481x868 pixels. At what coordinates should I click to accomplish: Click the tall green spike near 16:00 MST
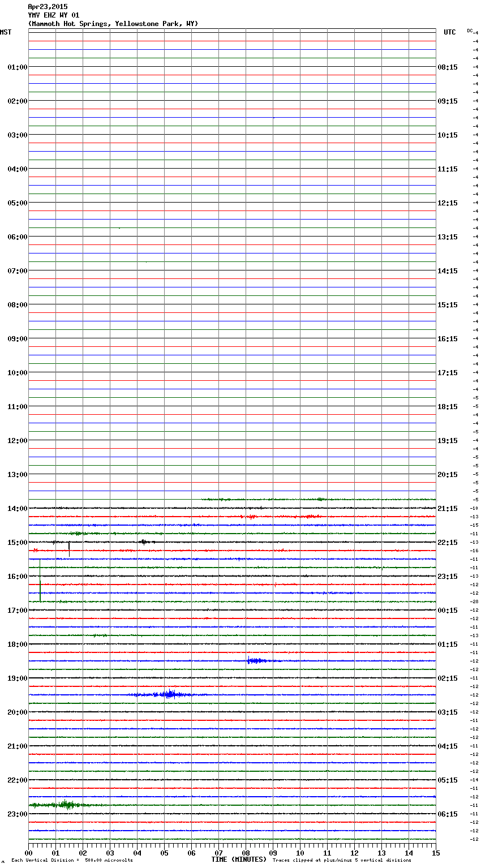point(40,581)
